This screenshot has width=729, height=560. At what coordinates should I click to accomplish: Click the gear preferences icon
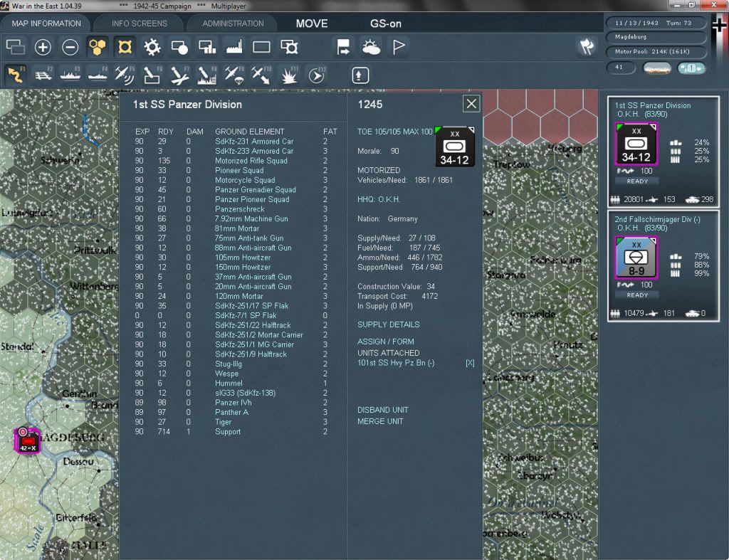point(152,47)
